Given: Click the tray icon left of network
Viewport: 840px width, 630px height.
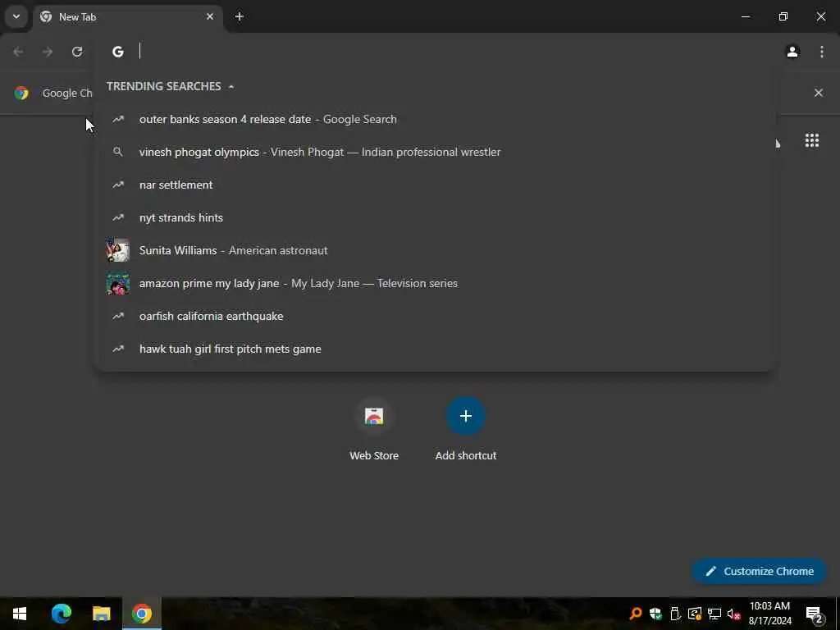Looking at the screenshot, I should pyautogui.click(x=695, y=614).
